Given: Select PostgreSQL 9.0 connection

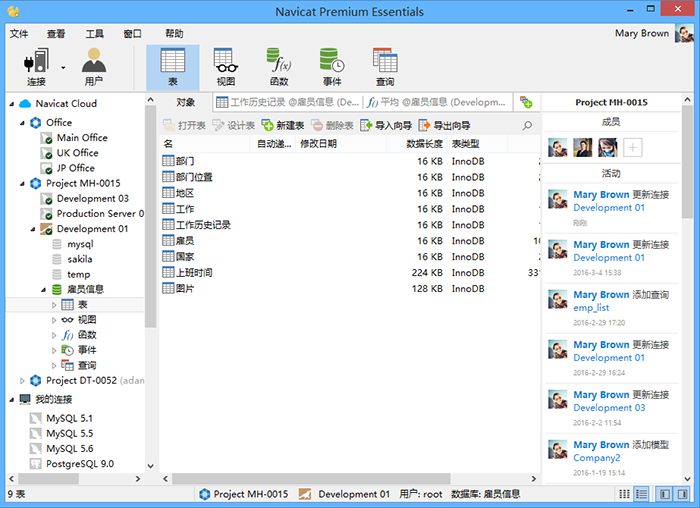Looking at the screenshot, I should pos(80,464).
